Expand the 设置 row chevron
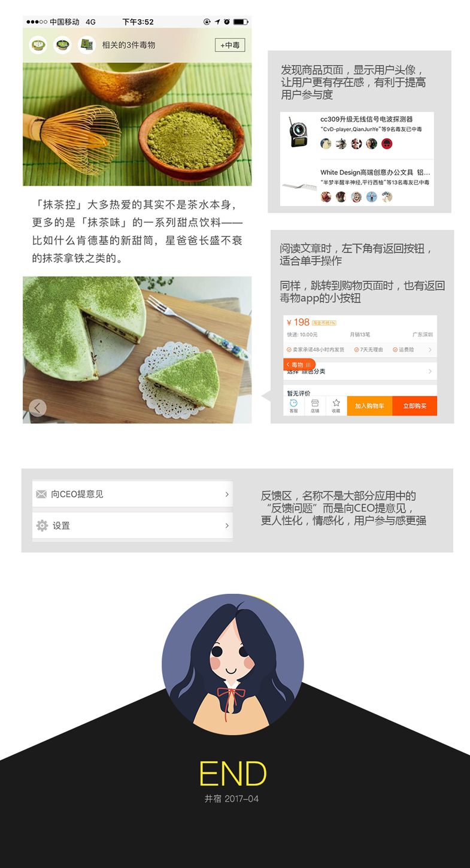Screen dimensions: 470x868 (227, 526)
